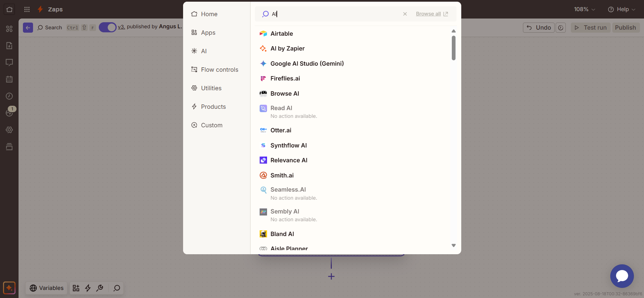Viewport: 644px width, 298px height.
Task: Choose Browse AI from the results
Action: click(x=352, y=94)
